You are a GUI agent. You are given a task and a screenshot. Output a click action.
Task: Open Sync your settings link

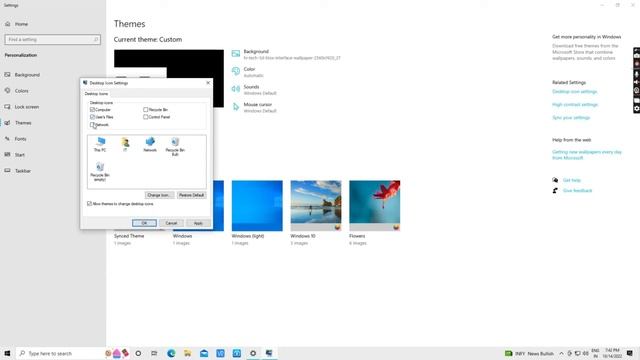pyautogui.click(x=571, y=118)
